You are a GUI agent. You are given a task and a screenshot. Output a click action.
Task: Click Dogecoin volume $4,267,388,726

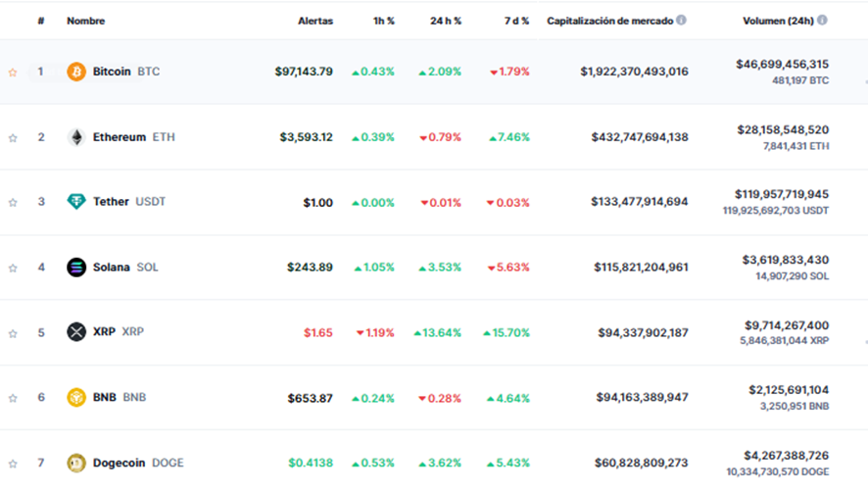[x=787, y=456]
